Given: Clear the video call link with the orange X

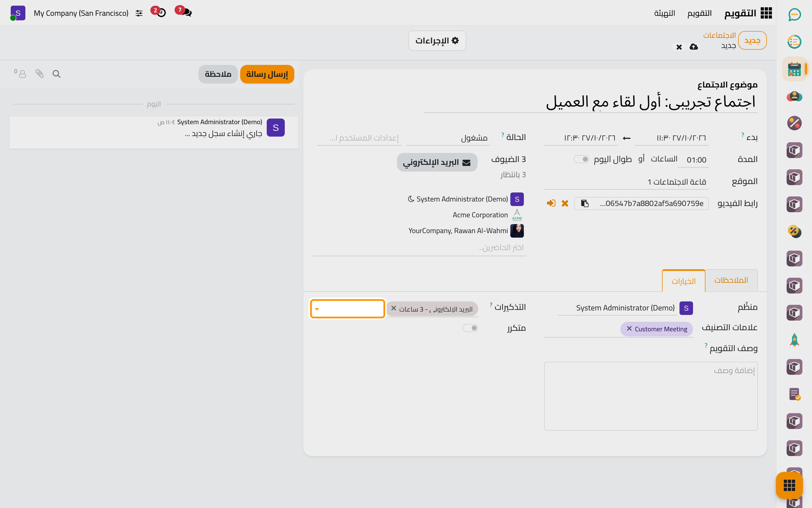Looking at the screenshot, I should click(x=565, y=204).
